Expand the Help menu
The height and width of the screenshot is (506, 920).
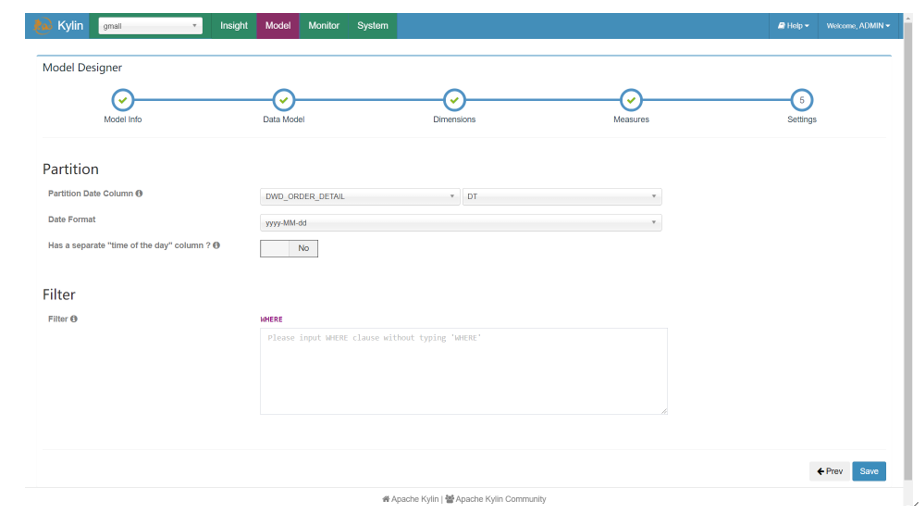pyautogui.click(x=793, y=26)
